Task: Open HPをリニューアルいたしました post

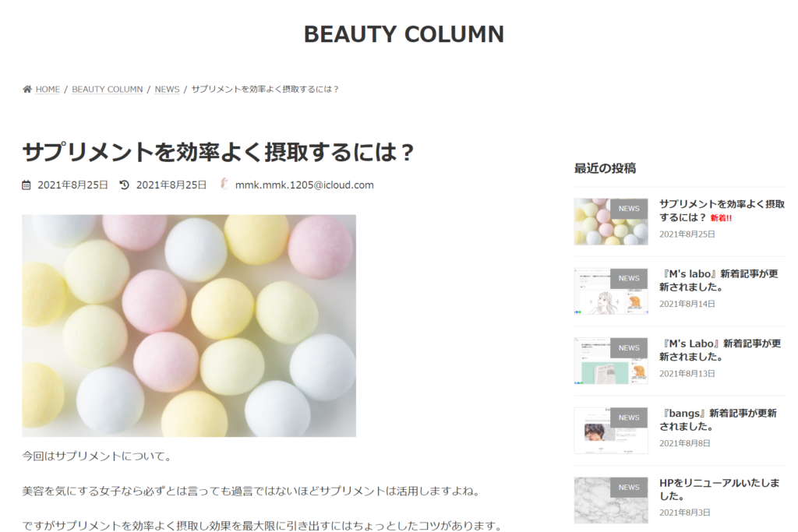Action: coord(719,489)
